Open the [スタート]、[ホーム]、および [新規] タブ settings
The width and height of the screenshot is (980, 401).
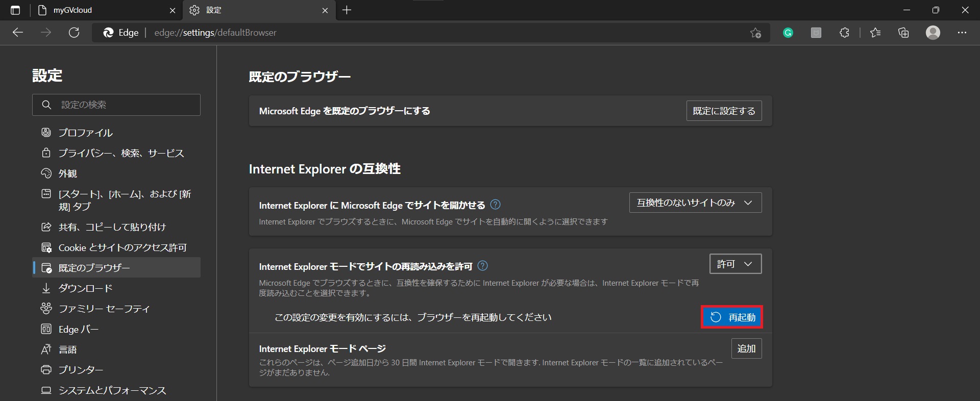click(116, 200)
